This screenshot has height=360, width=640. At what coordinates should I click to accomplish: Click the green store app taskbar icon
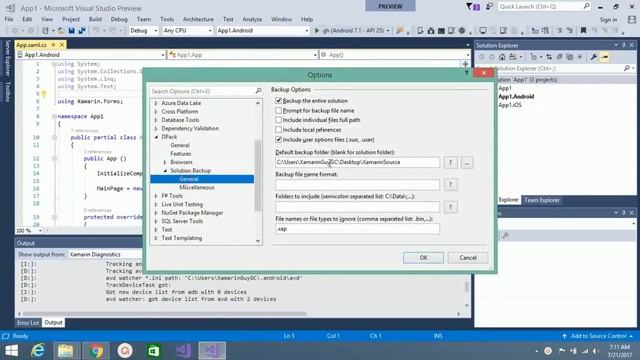154,350
